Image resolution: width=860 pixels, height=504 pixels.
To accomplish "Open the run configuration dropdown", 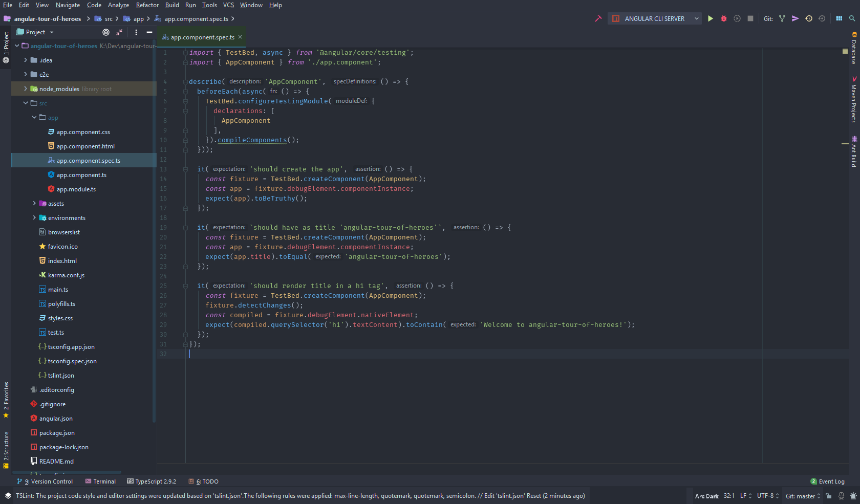I will [696, 18].
